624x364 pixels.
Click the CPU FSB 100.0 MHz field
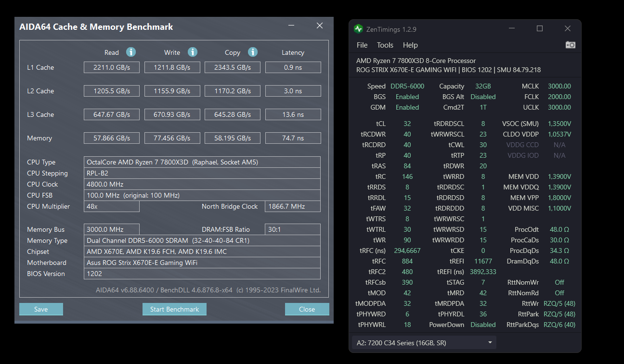(x=202, y=195)
